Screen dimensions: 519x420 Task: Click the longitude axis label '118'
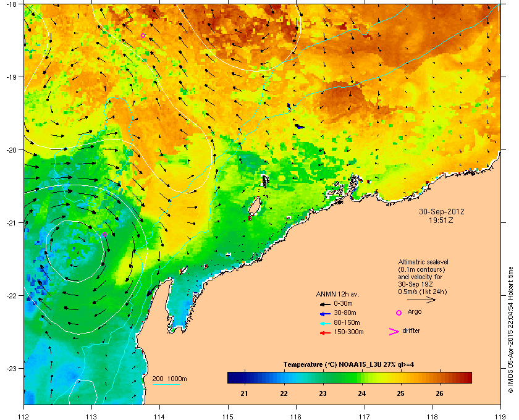432,417
